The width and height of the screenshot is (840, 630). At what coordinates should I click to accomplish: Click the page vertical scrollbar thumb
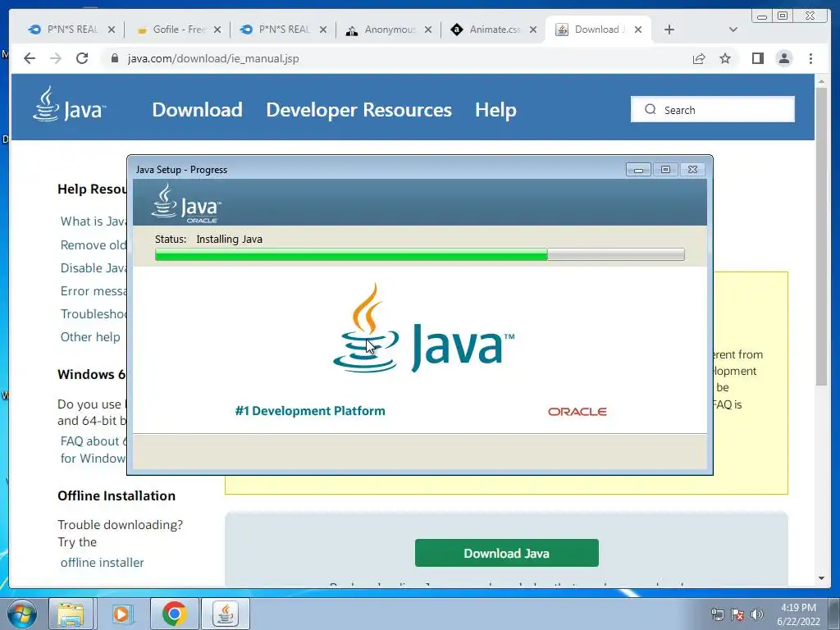[821, 235]
